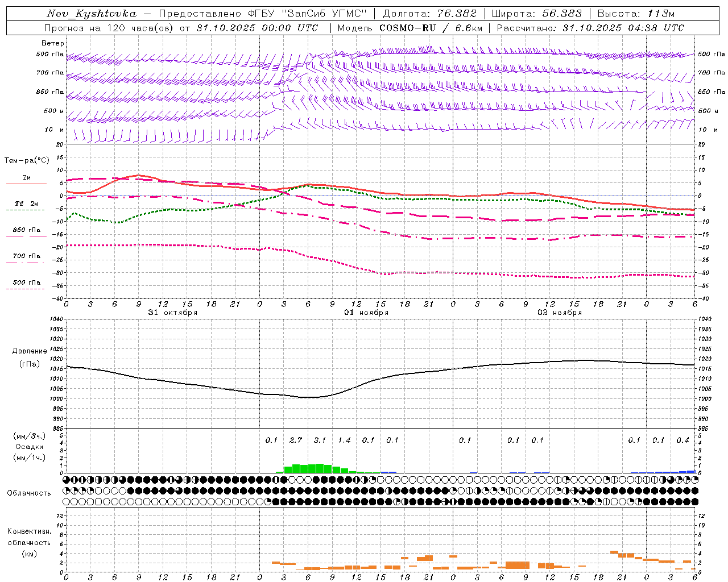This screenshot has width=728, height=582.
Task: Click the Ветер wind panel label
Action: (53, 43)
